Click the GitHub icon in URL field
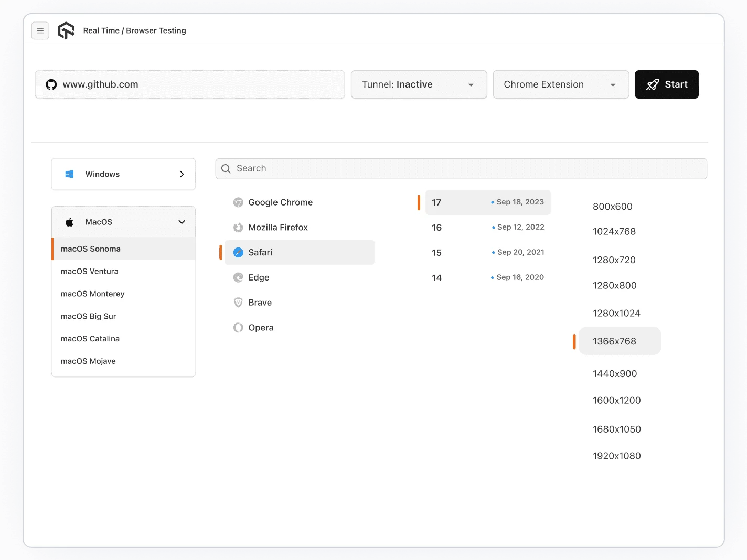This screenshot has height=560, width=747. click(51, 84)
